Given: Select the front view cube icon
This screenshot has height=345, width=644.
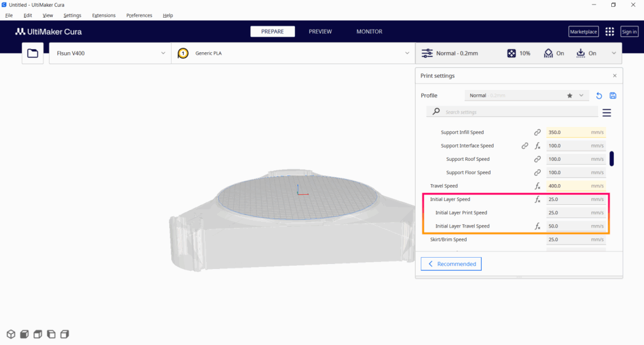Looking at the screenshot, I should tap(25, 334).
